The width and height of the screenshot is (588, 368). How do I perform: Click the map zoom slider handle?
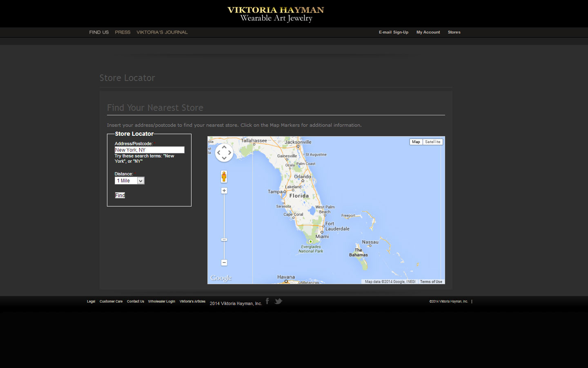point(224,240)
